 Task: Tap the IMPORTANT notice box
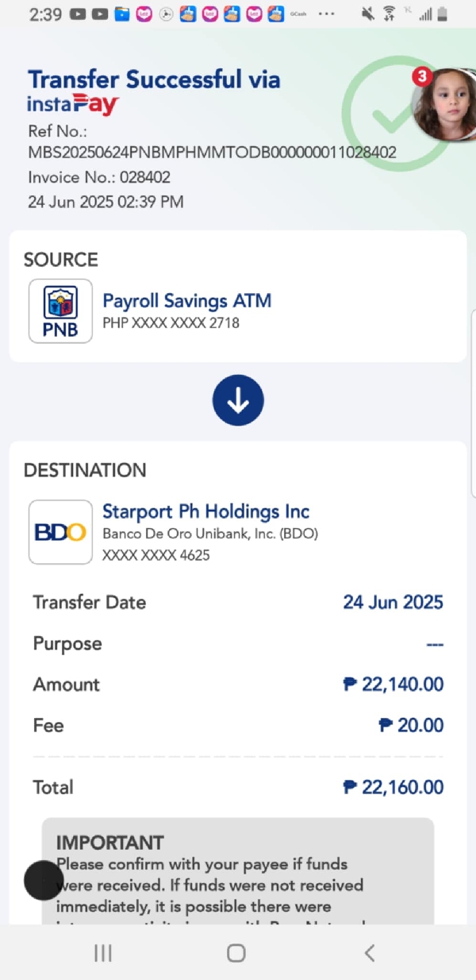pyautogui.click(x=238, y=872)
